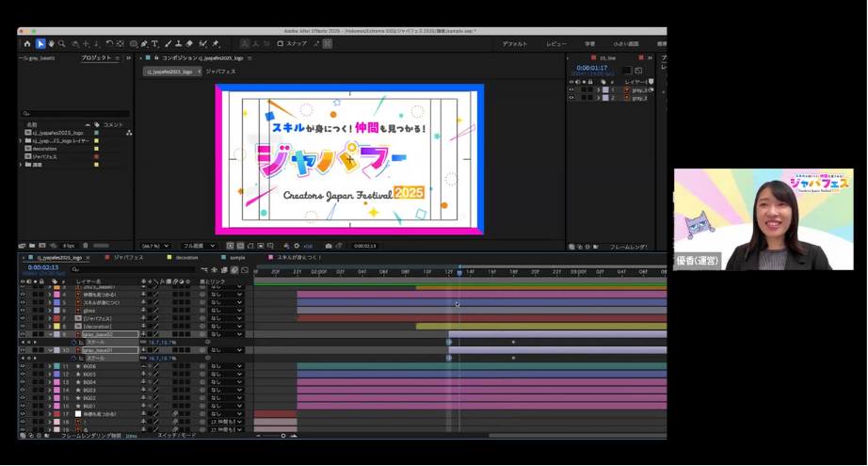The image size is (868, 466).
Task: Click the pink label color swatch of layer 4
Action: pyautogui.click(x=56, y=295)
